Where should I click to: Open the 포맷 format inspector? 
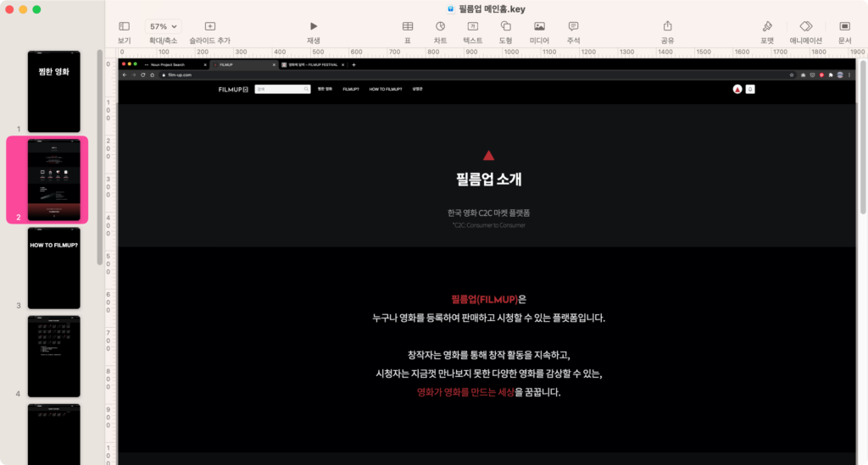[766, 26]
